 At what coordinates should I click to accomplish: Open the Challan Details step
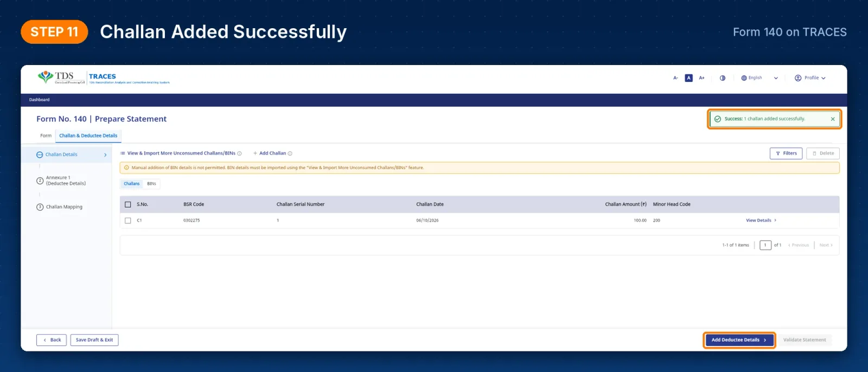click(61, 155)
